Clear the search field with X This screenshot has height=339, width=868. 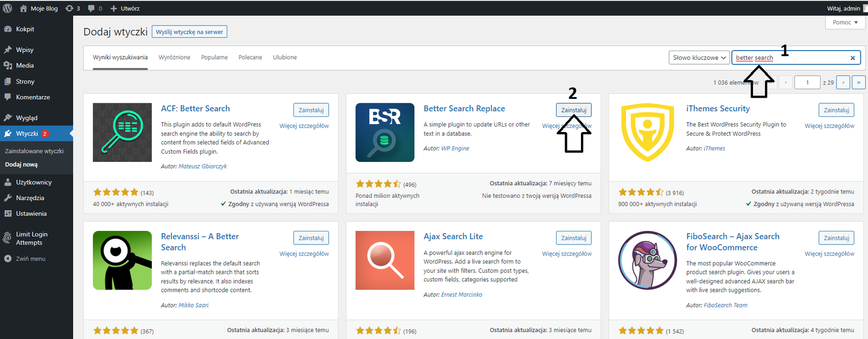point(853,58)
